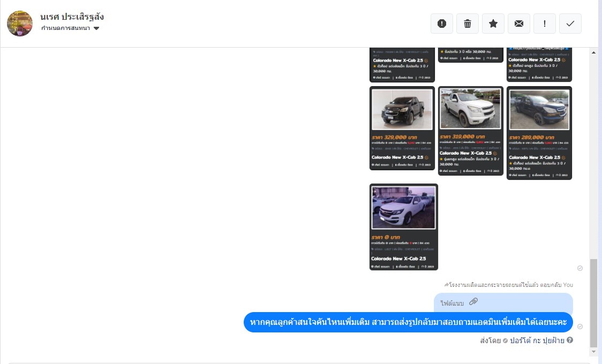Viewport: 602px width, 364px height.
Task: Open นเรศ ประเสริฐสัง profile picture
Action: pos(20,24)
